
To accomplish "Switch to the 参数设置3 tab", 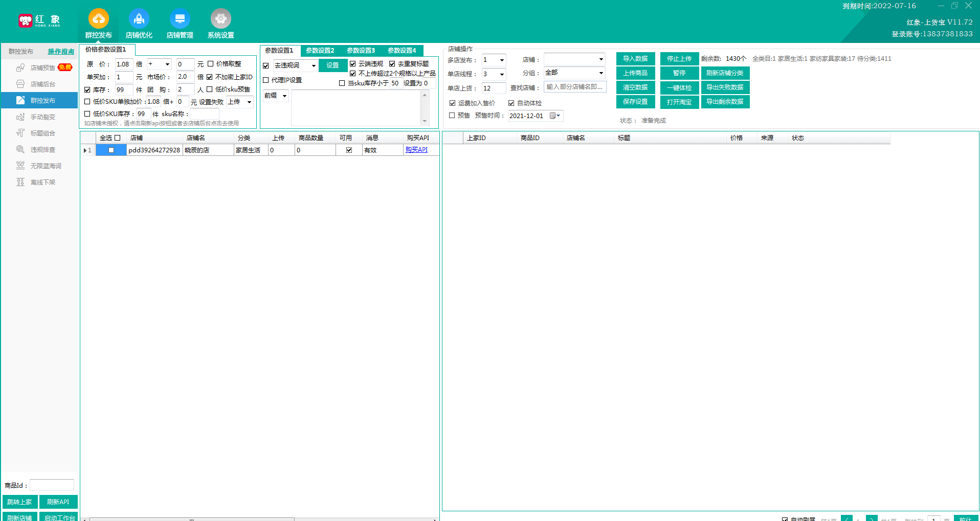I will (361, 50).
